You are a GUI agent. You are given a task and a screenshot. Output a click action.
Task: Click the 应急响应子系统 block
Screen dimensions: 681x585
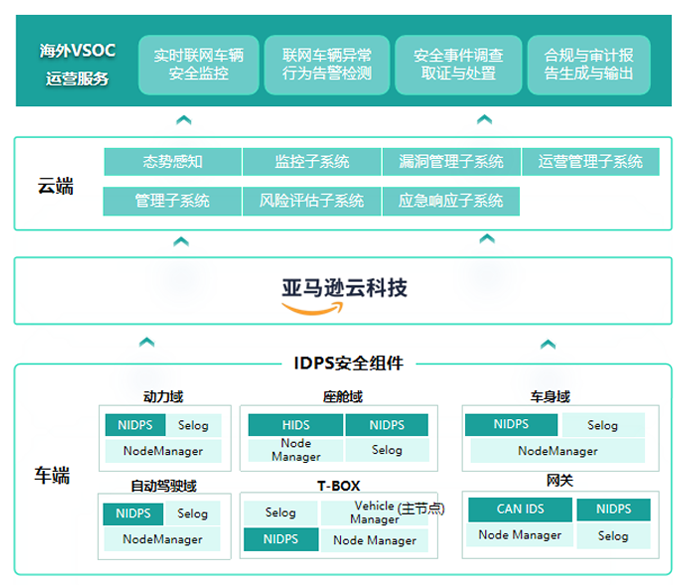[x=451, y=201]
